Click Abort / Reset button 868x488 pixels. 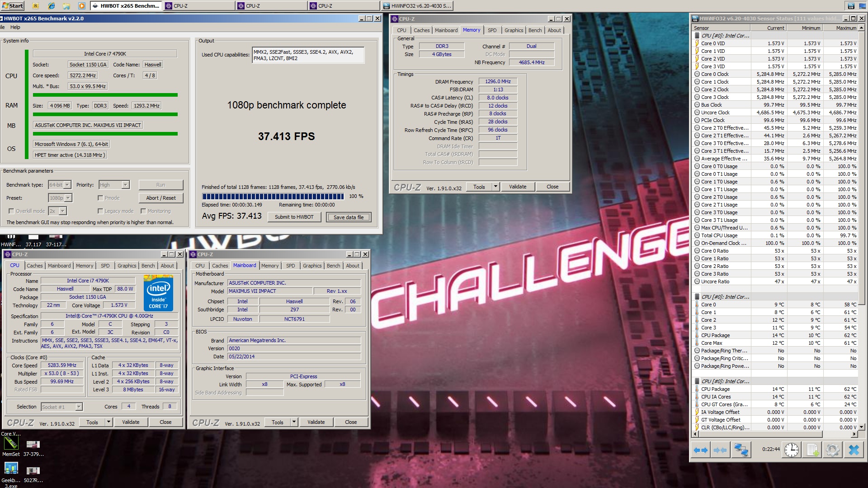pos(160,198)
